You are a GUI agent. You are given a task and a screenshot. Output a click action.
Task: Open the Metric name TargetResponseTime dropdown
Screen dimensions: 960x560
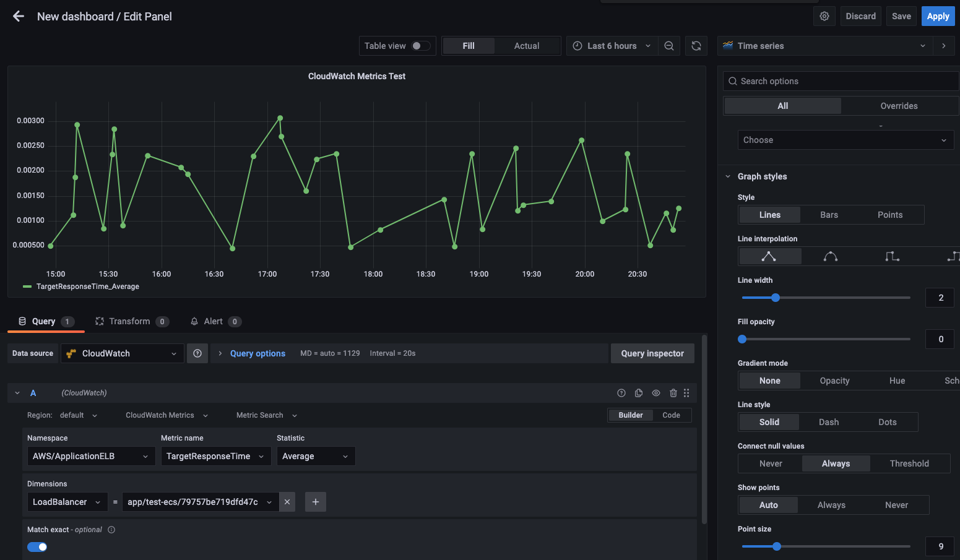pos(215,456)
